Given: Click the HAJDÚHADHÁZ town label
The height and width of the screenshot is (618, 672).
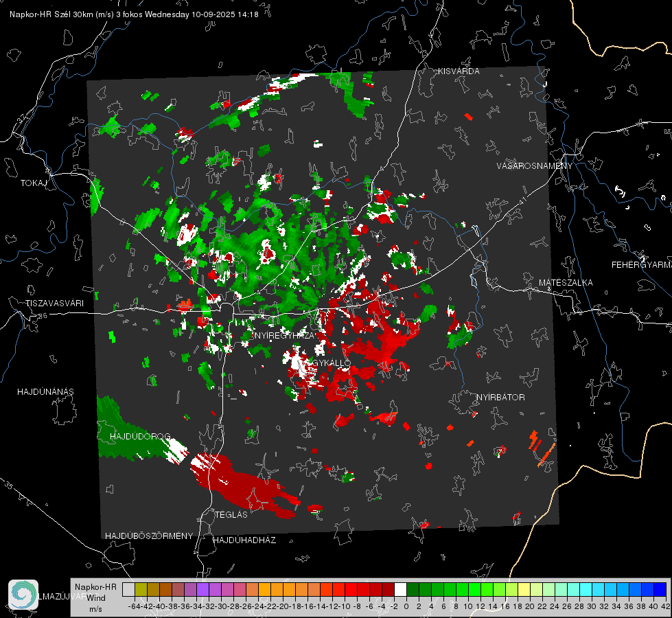Looking at the screenshot, I should tap(245, 540).
